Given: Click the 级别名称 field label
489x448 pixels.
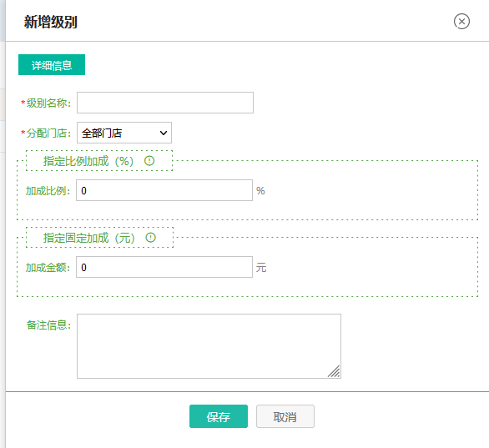Looking at the screenshot, I should 48,103.
